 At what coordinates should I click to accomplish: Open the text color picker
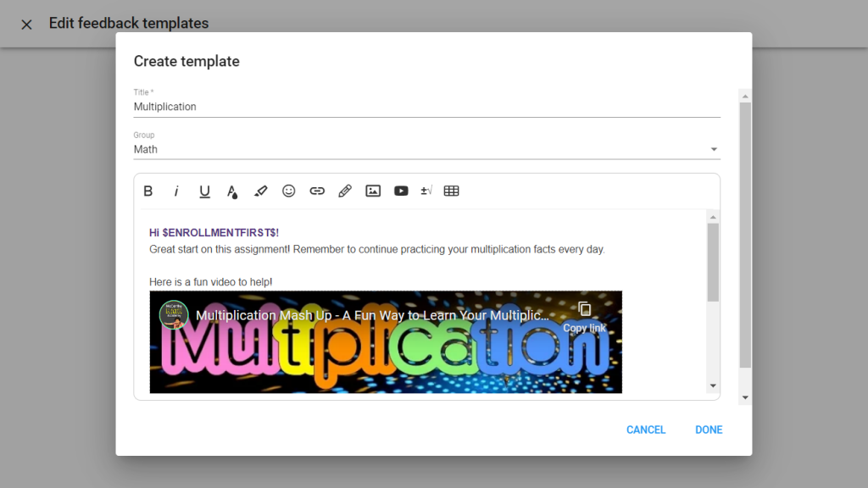232,192
